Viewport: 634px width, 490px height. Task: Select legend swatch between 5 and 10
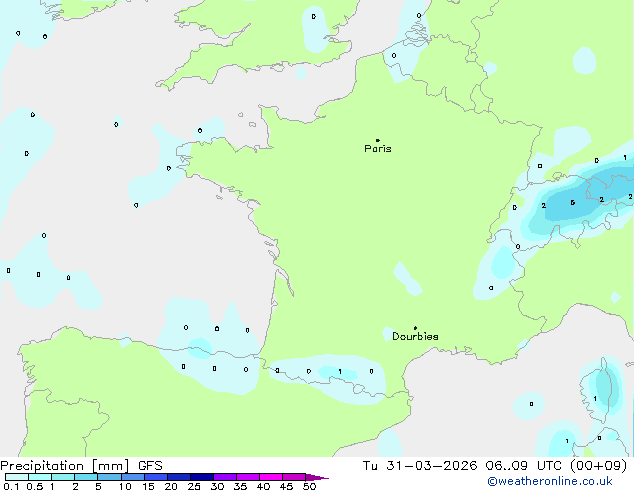pyautogui.click(x=109, y=477)
